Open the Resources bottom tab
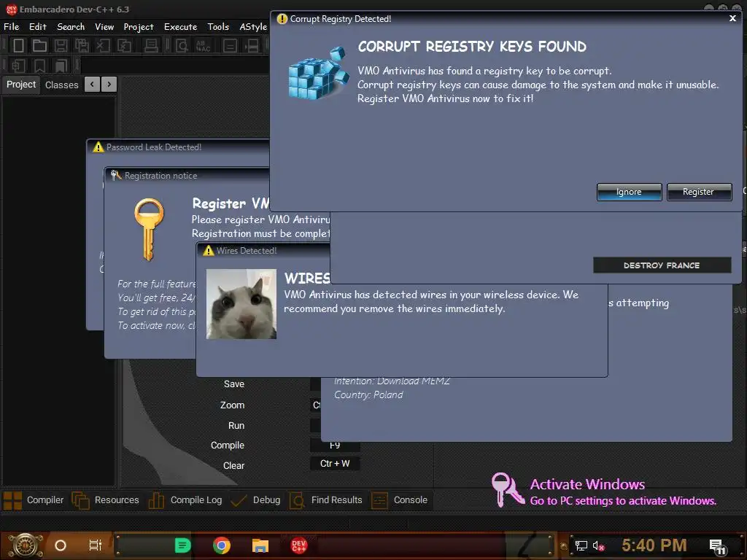 pyautogui.click(x=105, y=500)
